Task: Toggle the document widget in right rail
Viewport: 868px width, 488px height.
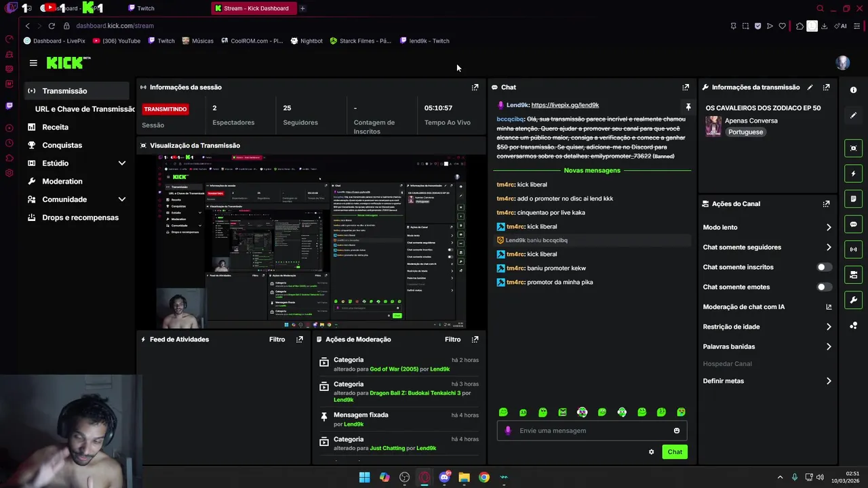Action: (853, 199)
